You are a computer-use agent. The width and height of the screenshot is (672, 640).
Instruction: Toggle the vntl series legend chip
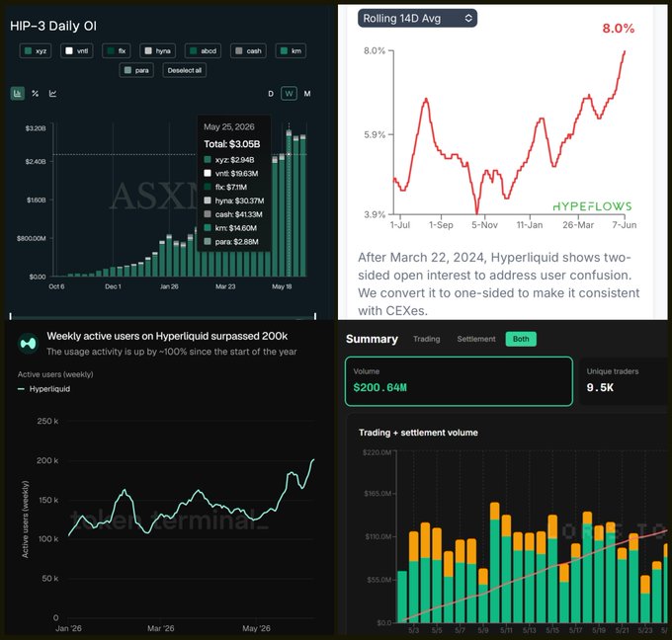tap(77, 51)
